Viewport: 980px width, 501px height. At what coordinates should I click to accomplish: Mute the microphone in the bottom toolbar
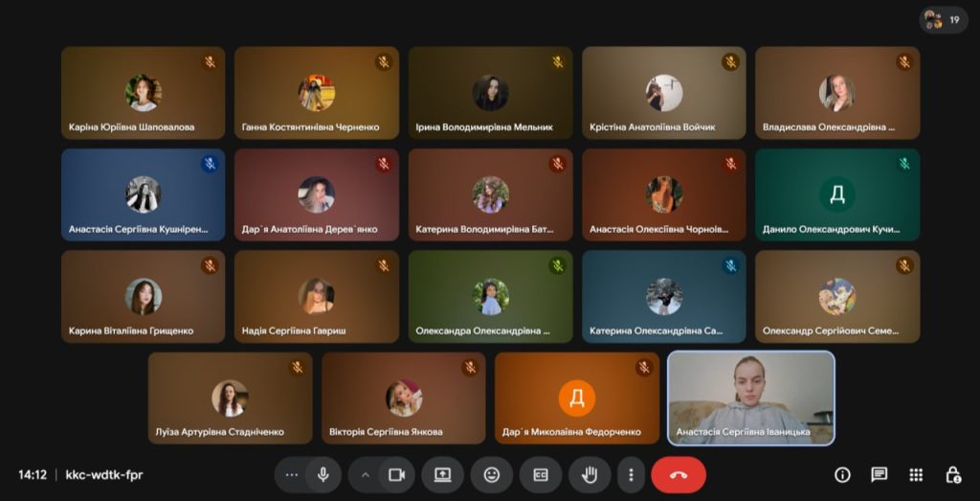[x=323, y=474]
